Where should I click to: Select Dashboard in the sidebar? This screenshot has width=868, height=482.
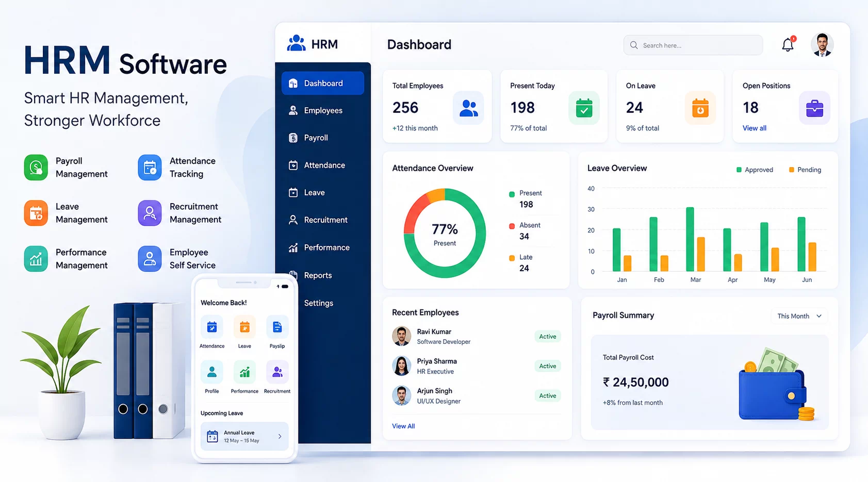click(x=323, y=83)
